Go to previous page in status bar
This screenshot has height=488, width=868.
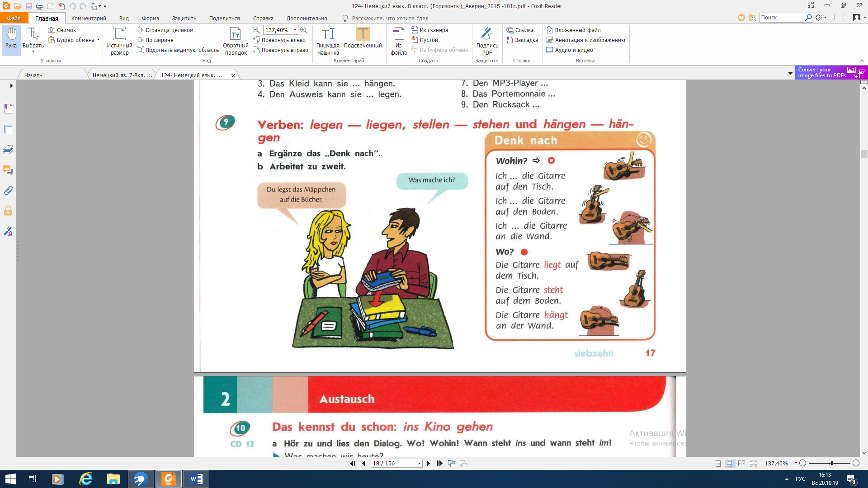pos(364,463)
